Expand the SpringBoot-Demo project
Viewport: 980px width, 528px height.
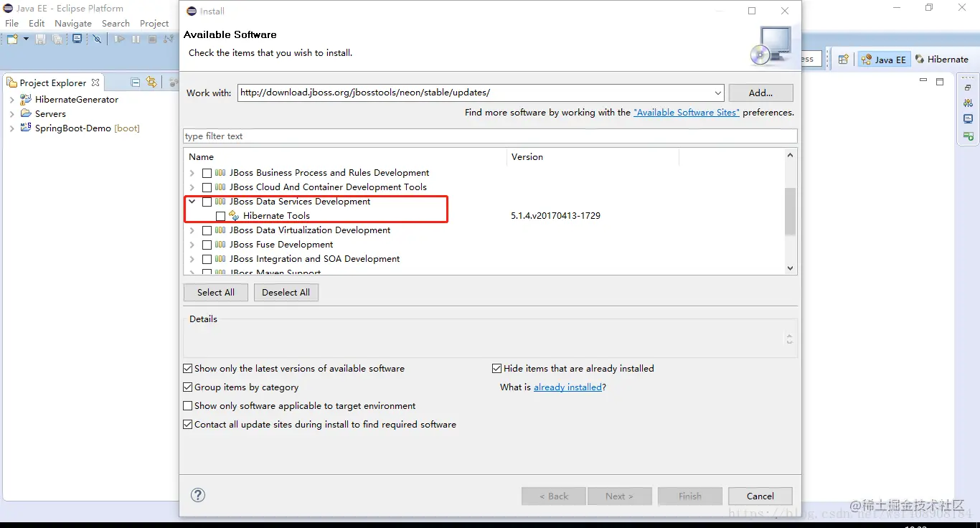pyautogui.click(x=11, y=128)
